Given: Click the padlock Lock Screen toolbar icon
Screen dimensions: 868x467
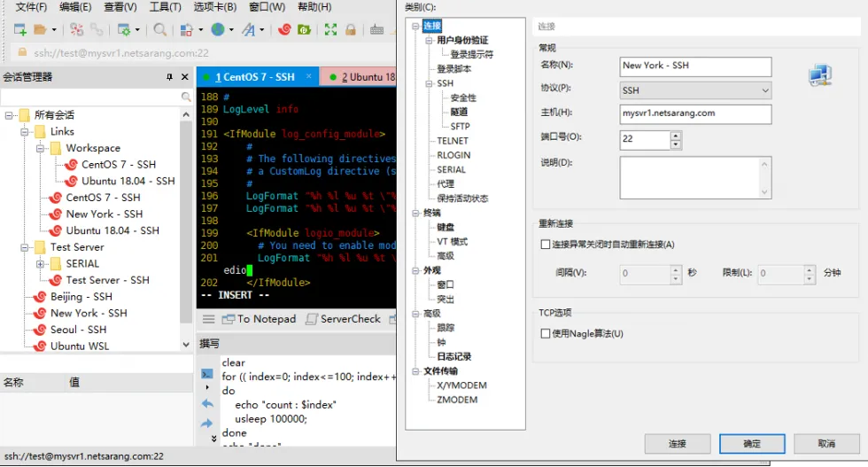Looking at the screenshot, I should [351, 30].
